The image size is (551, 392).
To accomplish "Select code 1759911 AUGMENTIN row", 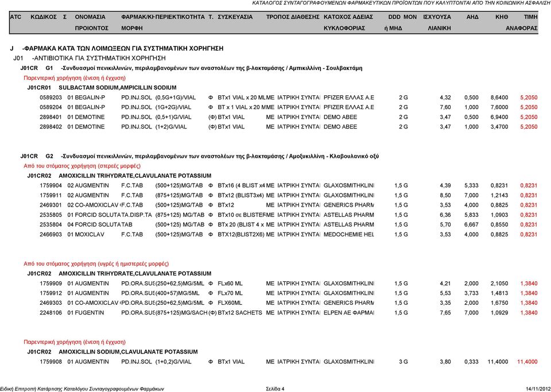I will click(288, 195).
